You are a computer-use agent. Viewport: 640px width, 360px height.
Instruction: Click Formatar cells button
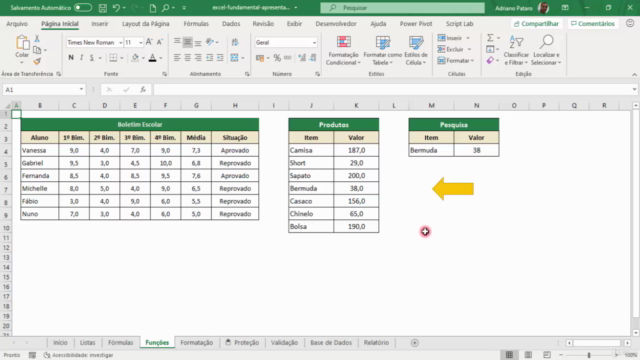[456, 61]
